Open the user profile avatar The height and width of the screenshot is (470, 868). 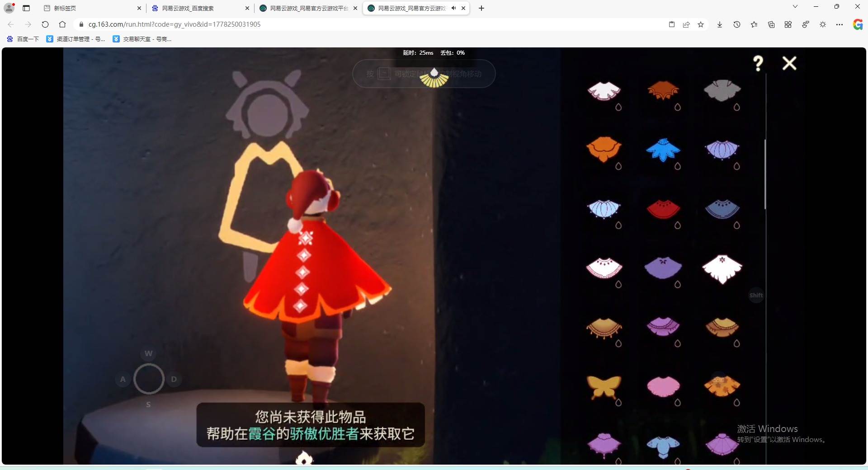[9, 8]
